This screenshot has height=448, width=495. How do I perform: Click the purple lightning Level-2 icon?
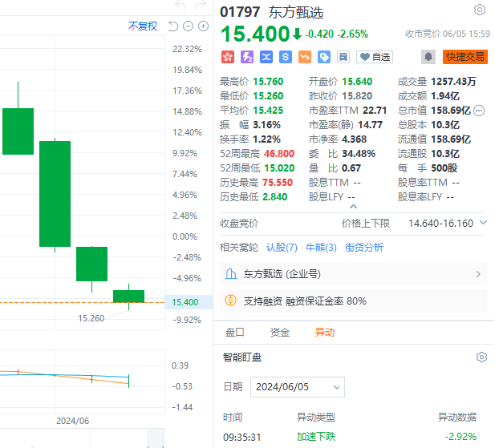pos(247,57)
